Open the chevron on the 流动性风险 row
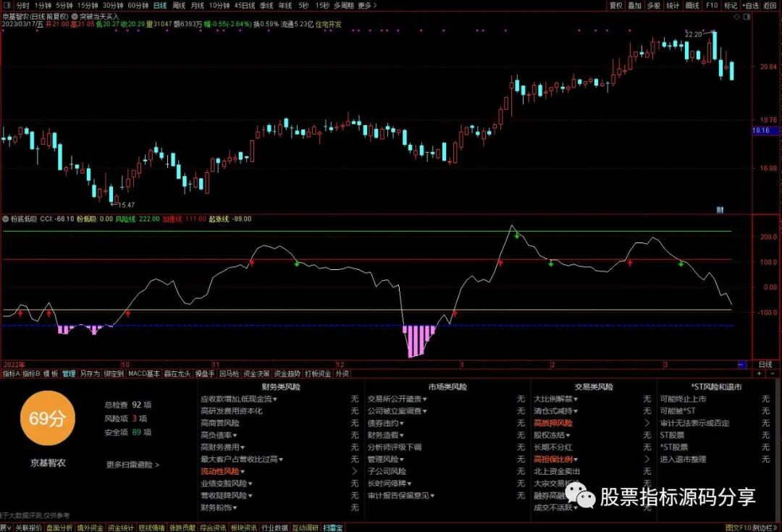782x532 pixels. coord(355,471)
